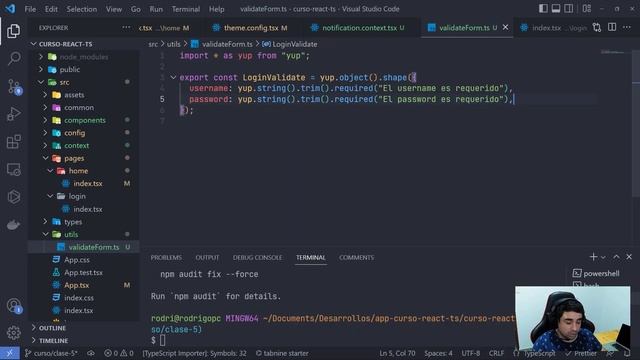
Task: Select the powershell terminal instance
Action: [x=596, y=273]
